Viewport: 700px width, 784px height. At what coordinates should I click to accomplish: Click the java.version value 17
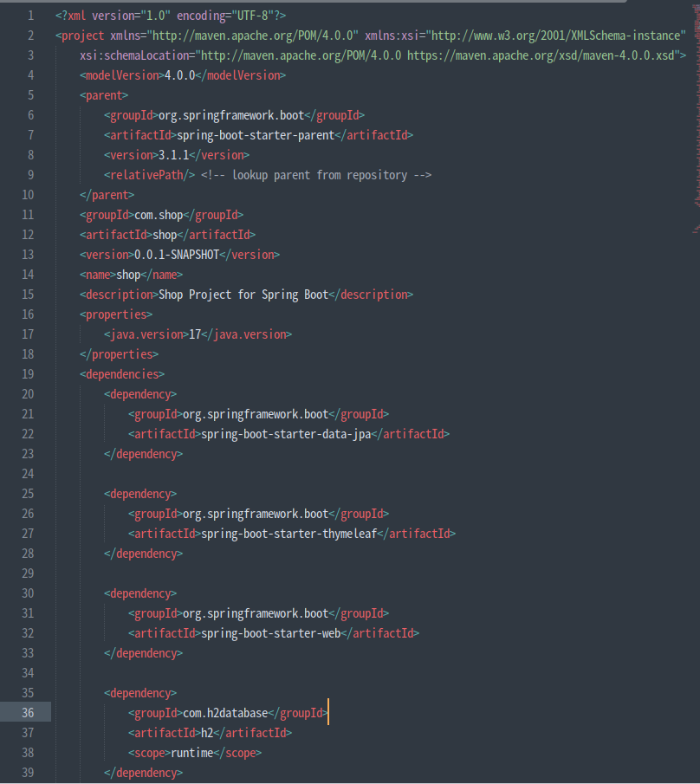(x=195, y=334)
